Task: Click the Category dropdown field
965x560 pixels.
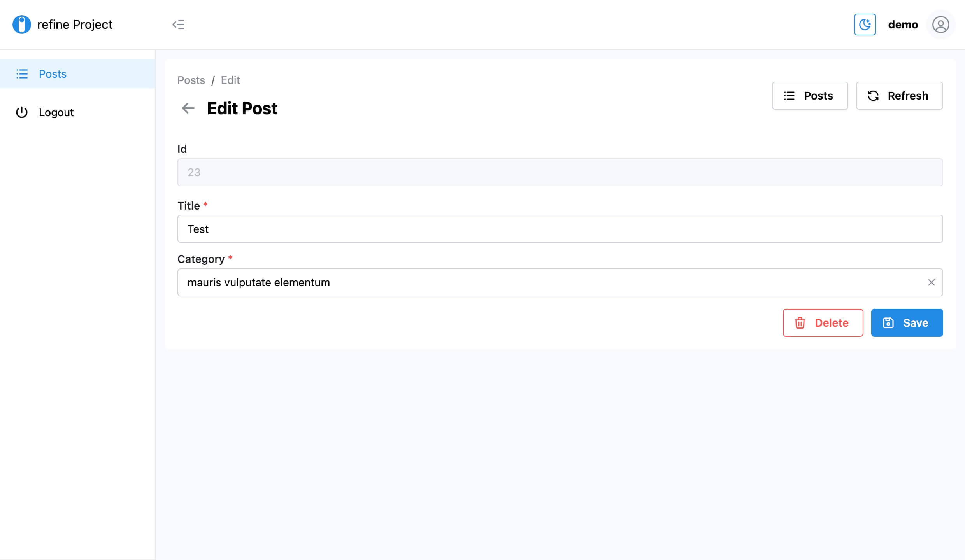Action: click(x=560, y=282)
